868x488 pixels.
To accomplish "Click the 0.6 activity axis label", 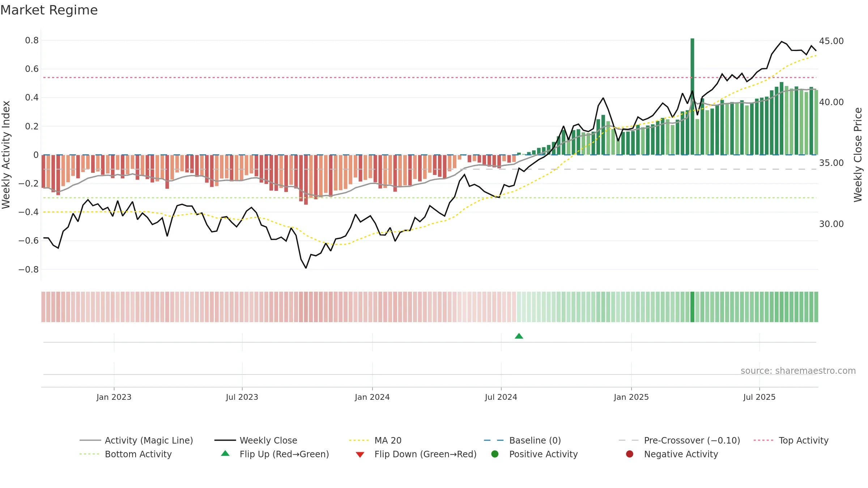I will [x=32, y=69].
